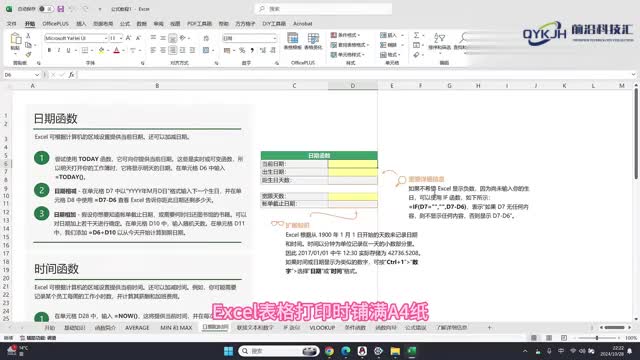Viewport: 640px width, 360px height.
Task: Open the number format dropdown box
Action: point(249,38)
